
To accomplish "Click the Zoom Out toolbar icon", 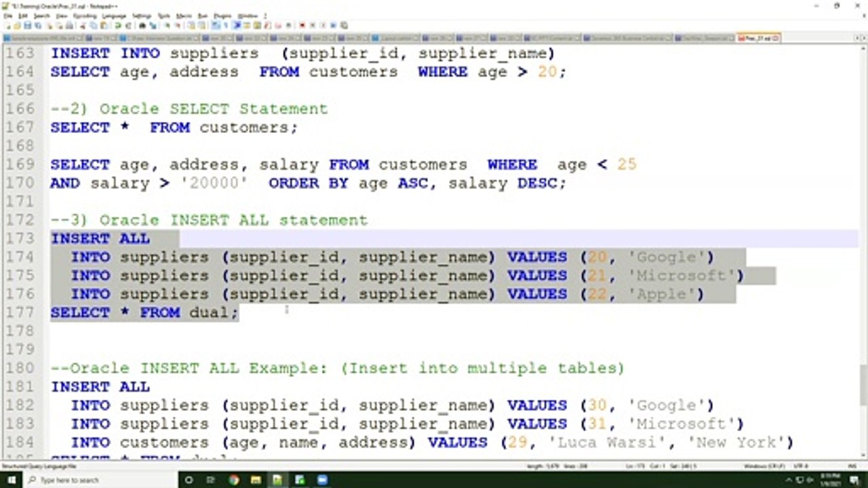I will pos(177,25).
